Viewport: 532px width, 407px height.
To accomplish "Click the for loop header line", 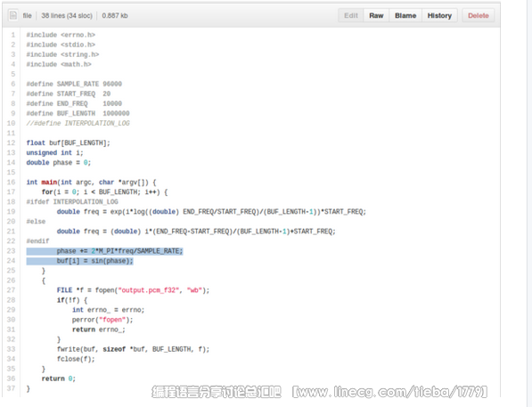I will pyautogui.click(x=105, y=192).
